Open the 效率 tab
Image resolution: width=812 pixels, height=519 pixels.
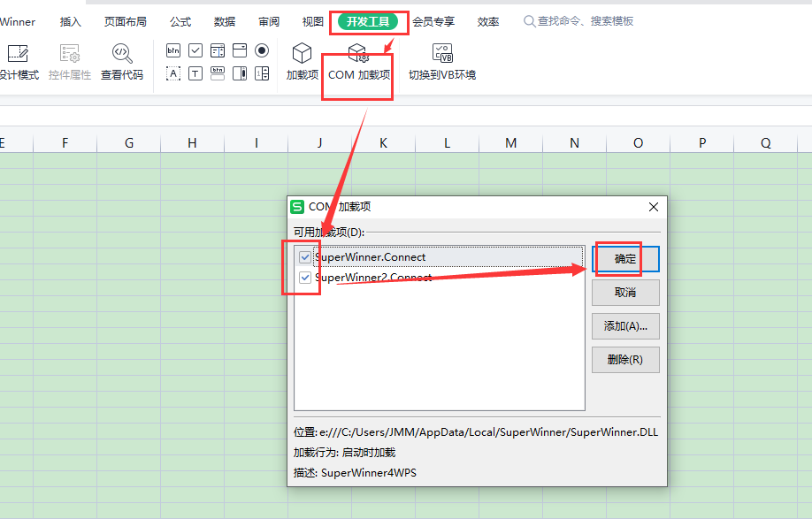pyautogui.click(x=488, y=22)
